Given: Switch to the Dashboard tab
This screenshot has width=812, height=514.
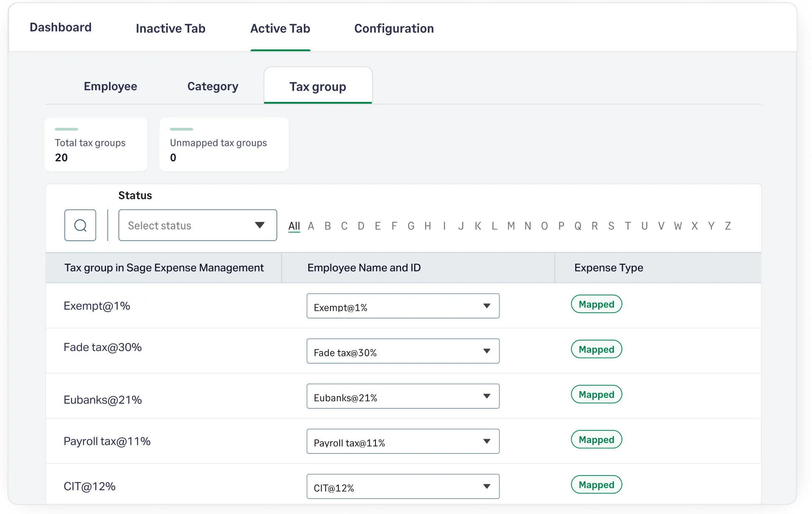Looking at the screenshot, I should [x=61, y=28].
